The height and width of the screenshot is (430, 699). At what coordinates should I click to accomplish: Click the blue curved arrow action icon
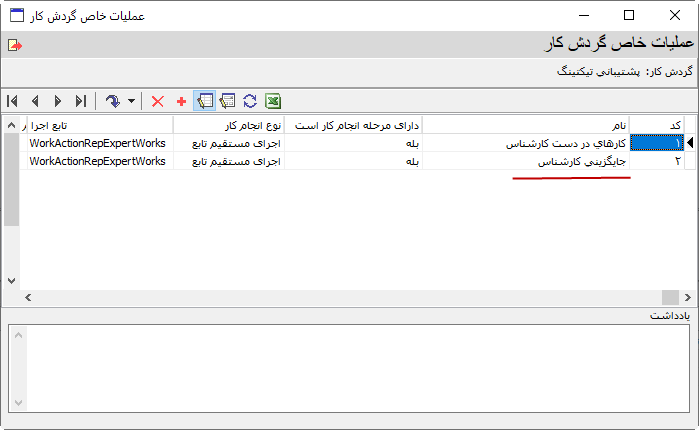coord(112,101)
